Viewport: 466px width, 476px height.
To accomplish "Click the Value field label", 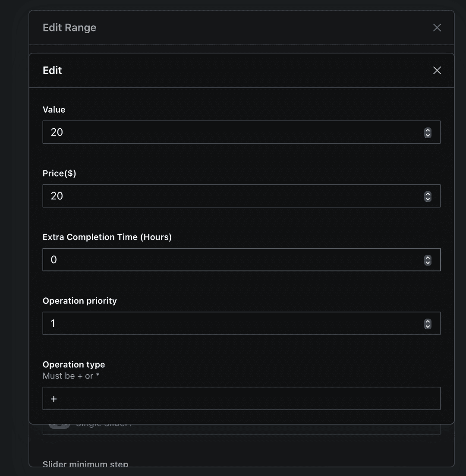I will pos(54,110).
